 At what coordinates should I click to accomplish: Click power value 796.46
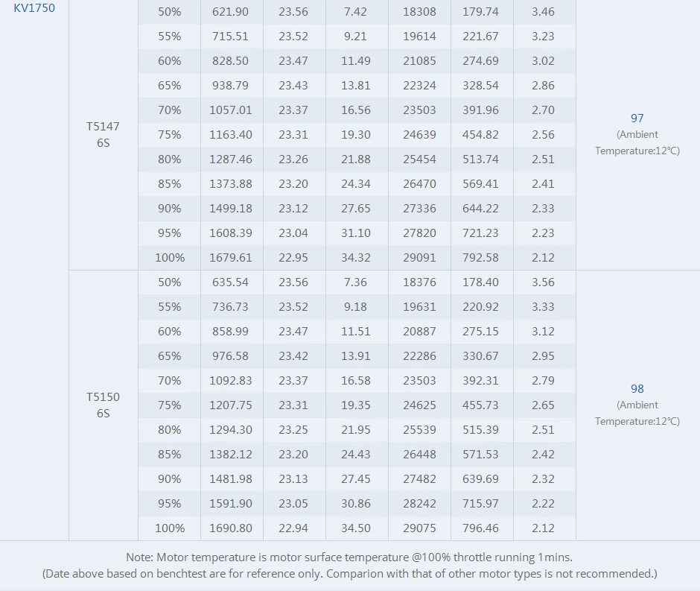pyautogui.click(x=481, y=528)
